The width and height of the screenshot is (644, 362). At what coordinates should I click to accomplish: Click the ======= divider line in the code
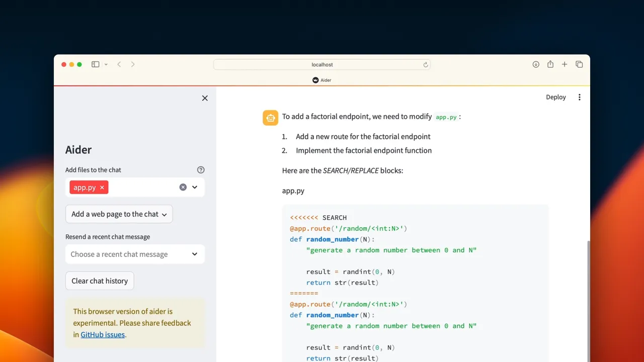(x=304, y=293)
